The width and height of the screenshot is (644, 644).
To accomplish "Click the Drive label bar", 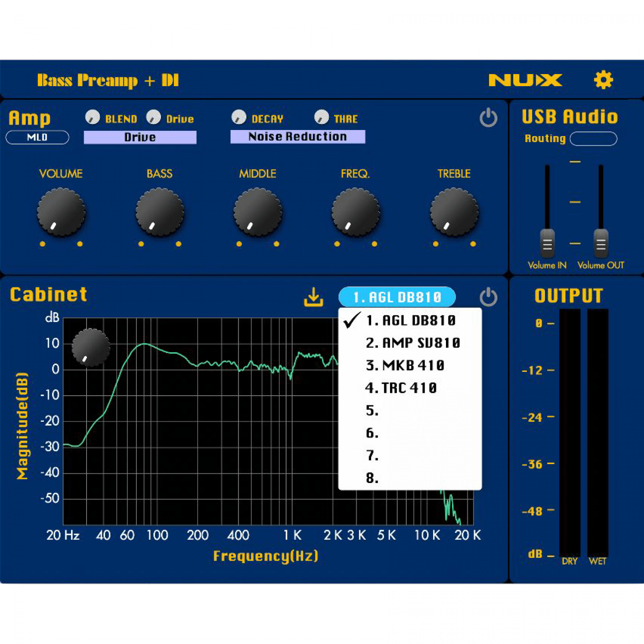I will [140, 137].
